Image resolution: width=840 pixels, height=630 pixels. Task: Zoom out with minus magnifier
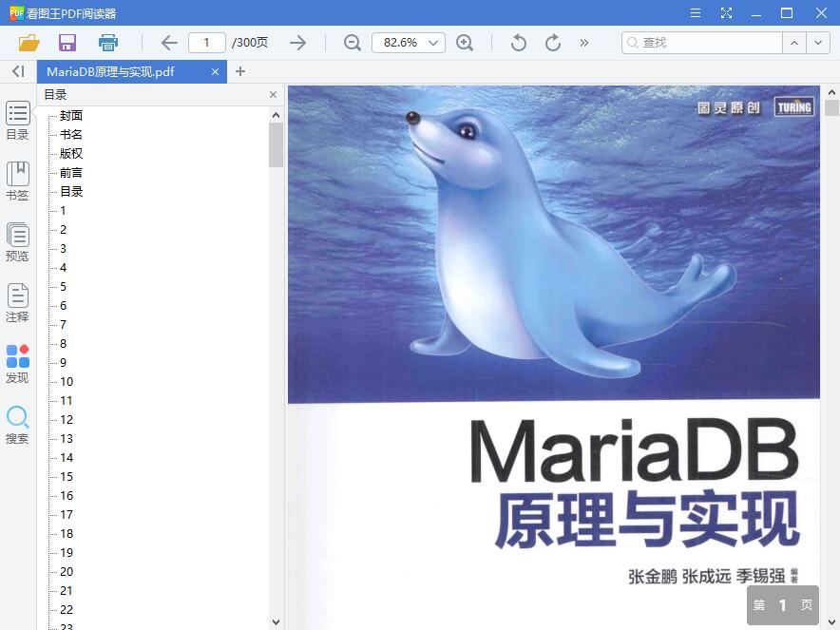click(x=352, y=43)
